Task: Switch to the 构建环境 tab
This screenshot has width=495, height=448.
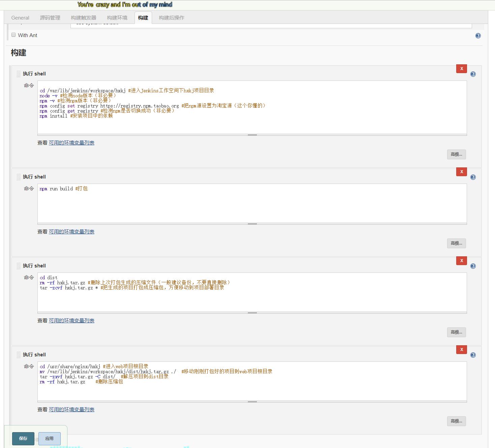Action: click(x=117, y=18)
